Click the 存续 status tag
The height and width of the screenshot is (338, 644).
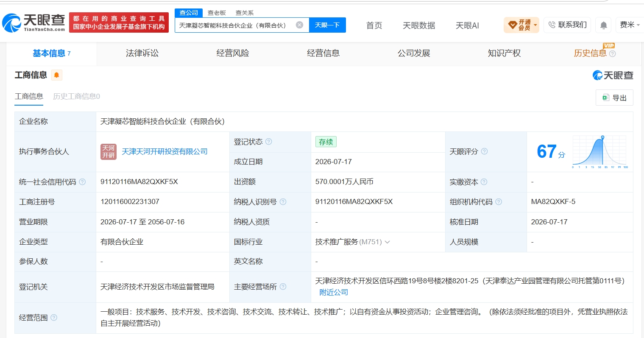(326, 142)
